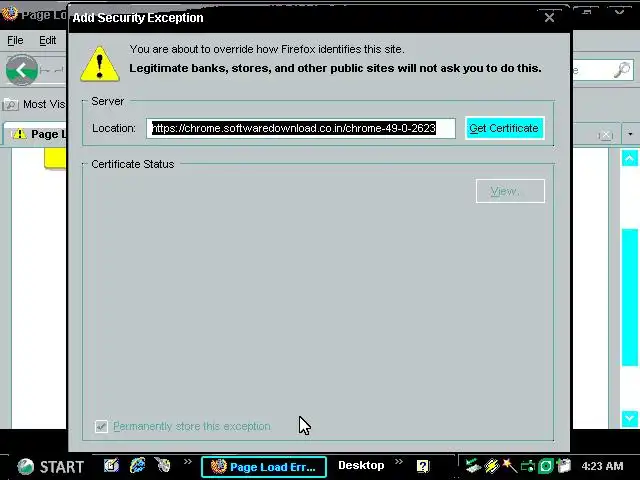Click the START orb icon on the taskbar

(x=26, y=467)
